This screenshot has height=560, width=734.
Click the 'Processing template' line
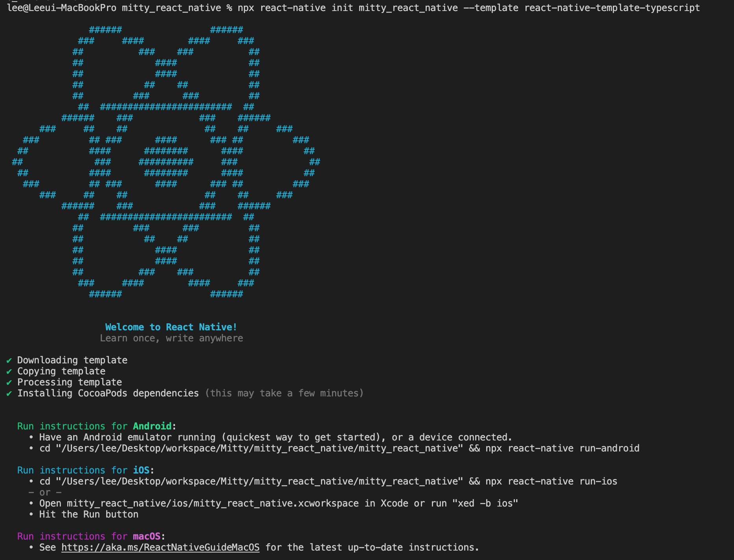pos(70,382)
